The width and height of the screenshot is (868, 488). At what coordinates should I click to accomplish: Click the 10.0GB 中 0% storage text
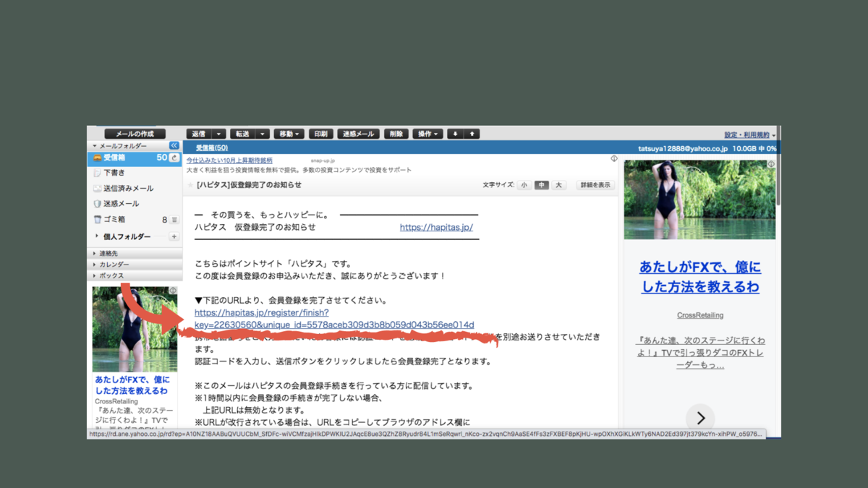point(754,149)
